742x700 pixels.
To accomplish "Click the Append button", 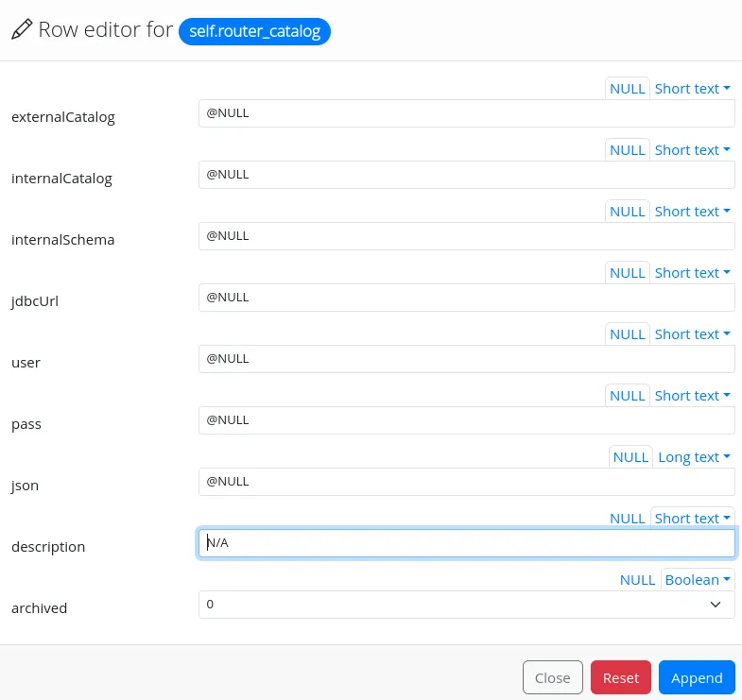I will (x=697, y=677).
